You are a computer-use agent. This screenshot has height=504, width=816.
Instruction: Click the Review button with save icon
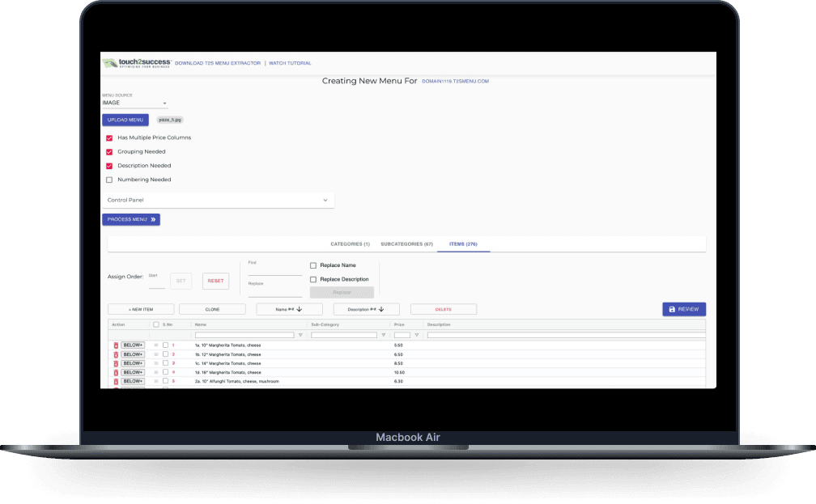click(683, 309)
